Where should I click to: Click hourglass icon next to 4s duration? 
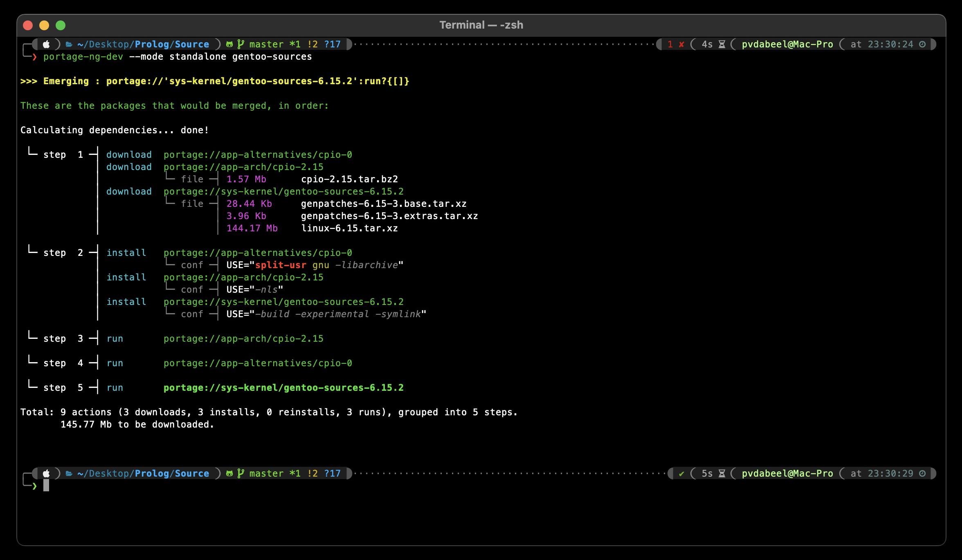pos(722,44)
